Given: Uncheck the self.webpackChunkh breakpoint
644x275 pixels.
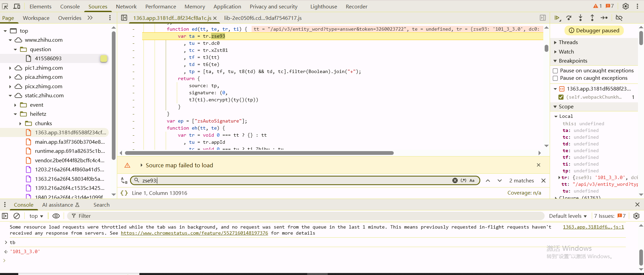Looking at the screenshot, I should 561,97.
